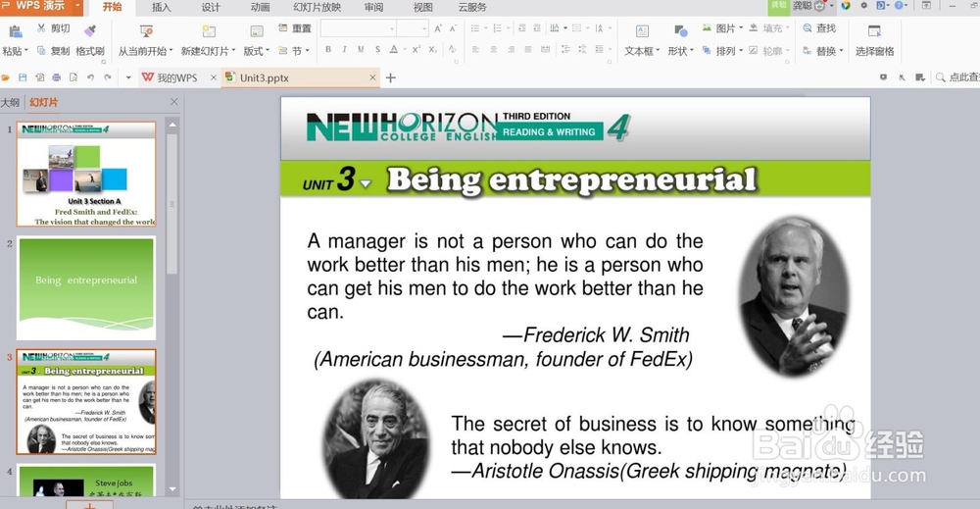Switch to the 我的WPS document tab
Viewport: 980px width, 509px height.
pos(176,77)
